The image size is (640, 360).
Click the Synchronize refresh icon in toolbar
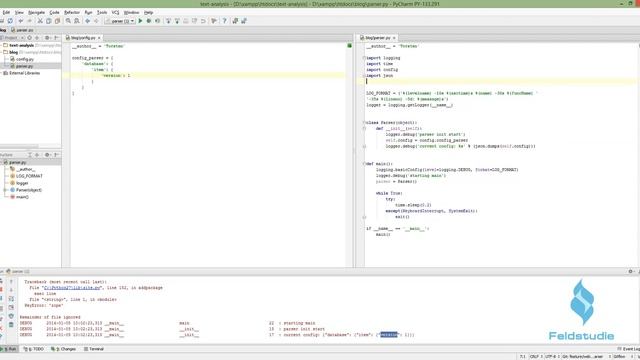[x=10, y=21]
